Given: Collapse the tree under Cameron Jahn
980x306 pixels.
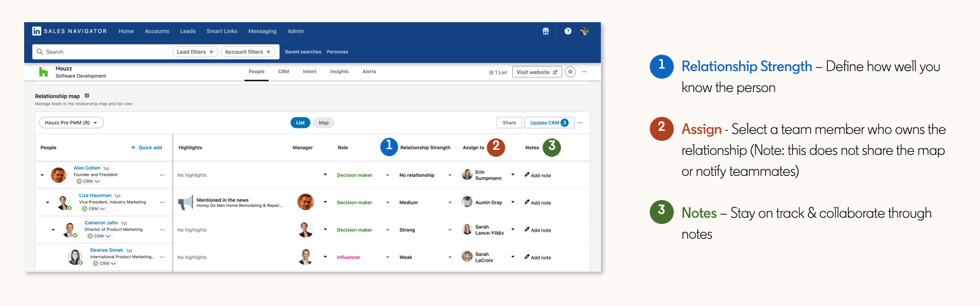Looking at the screenshot, I should tap(53, 230).
